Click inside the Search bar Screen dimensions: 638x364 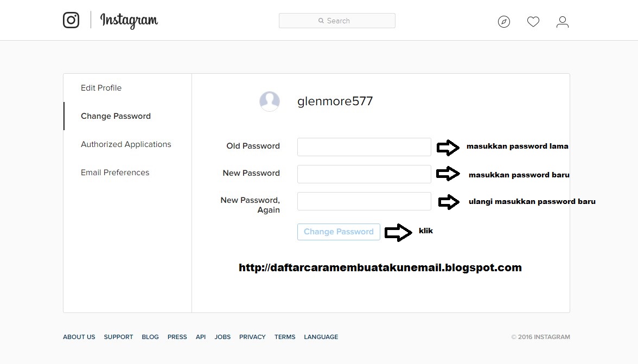[x=337, y=21]
